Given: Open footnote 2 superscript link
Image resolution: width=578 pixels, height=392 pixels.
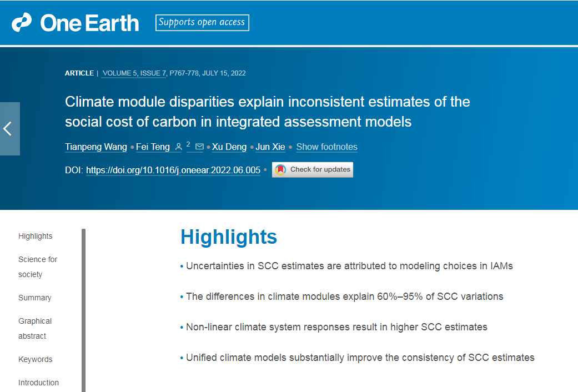Looking at the screenshot, I should 188,144.
